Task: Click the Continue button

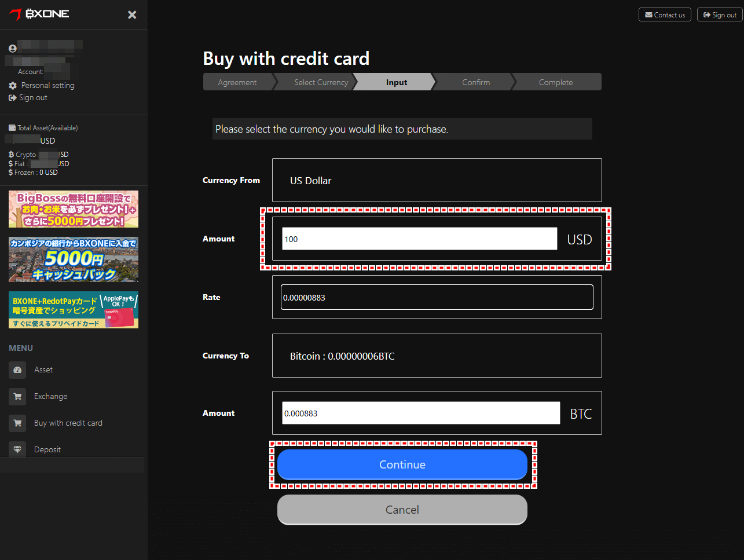Action: click(402, 464)
